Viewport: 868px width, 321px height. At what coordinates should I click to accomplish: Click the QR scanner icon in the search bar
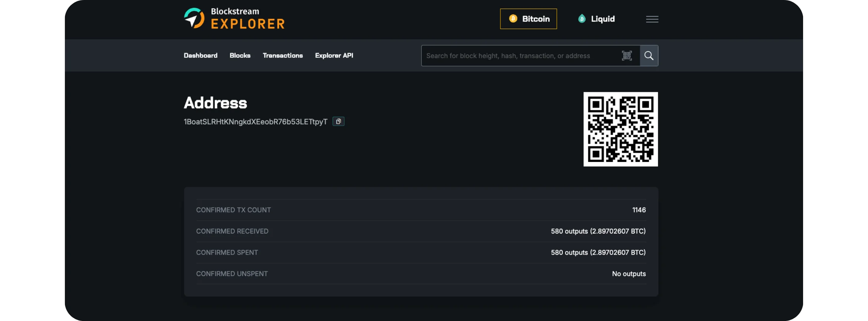pos(627,56)
